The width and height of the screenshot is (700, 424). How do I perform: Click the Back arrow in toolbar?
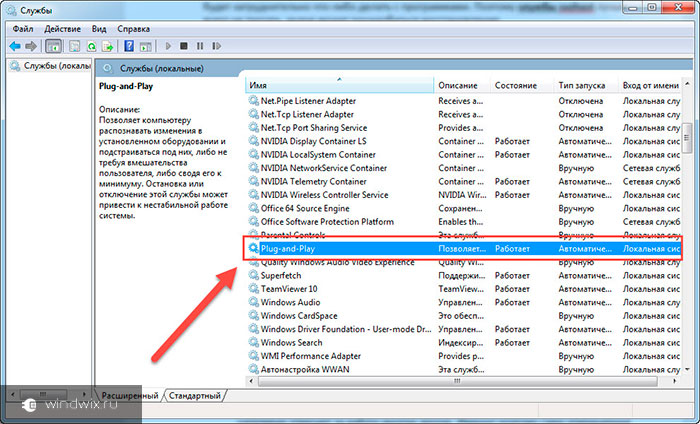click(16, 46)
